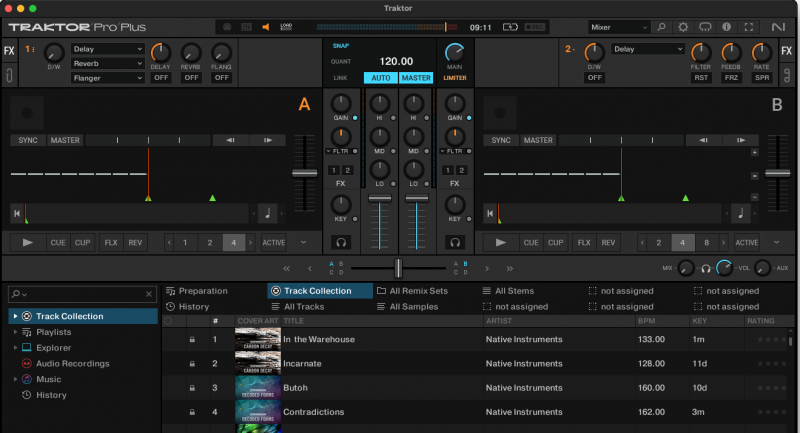800x433 pixels.
Task: Click the crossfader between the decks
Action: [398, 268]
